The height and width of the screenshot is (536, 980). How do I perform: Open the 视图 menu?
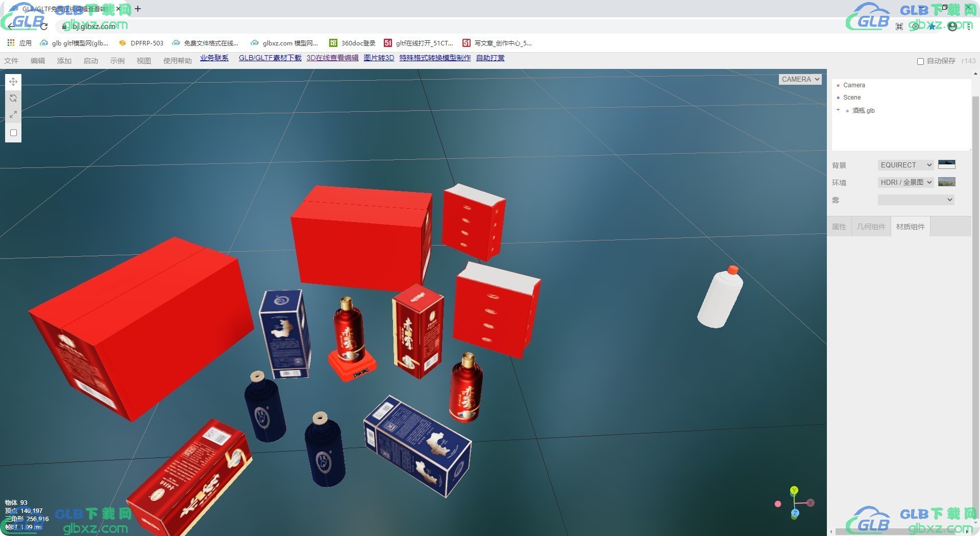[x=144, y=61]
